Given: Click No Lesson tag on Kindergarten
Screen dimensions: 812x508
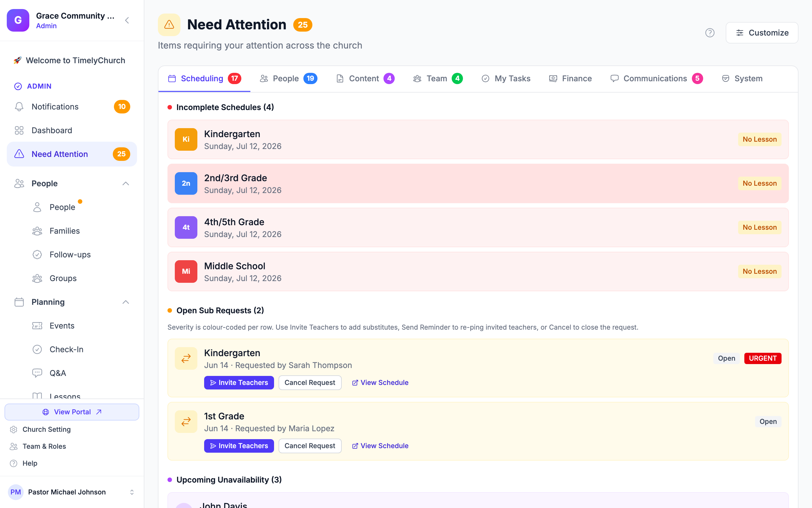Looking at the screenshot, I should pyautogui.click(x=760, y=139).
